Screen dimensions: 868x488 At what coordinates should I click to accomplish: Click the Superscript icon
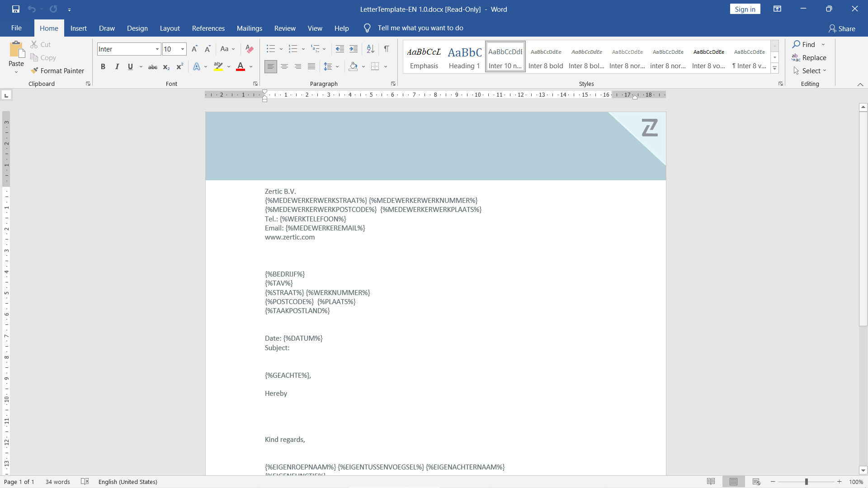tap(179, 67)
